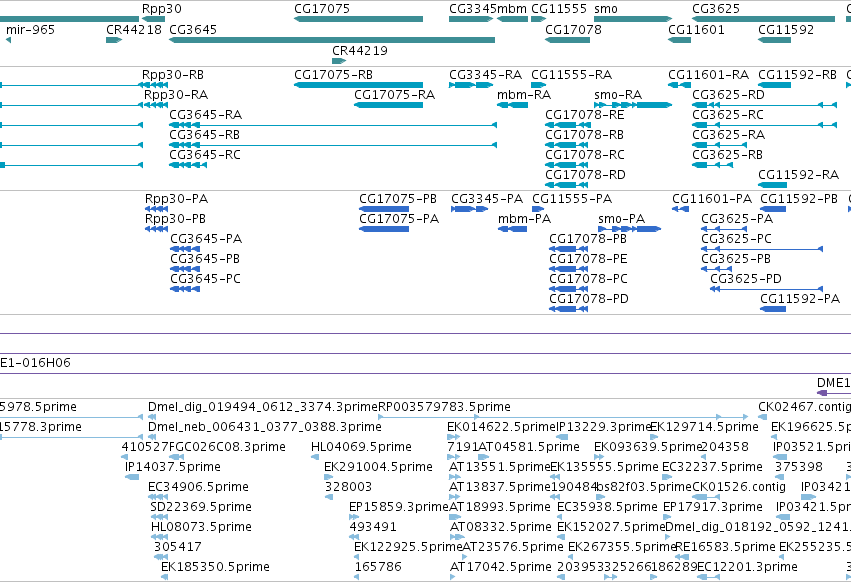The image size is (851, 582).
Task: Click the mbm gene label
Action: pyautogui.click(x=512, y=9)
